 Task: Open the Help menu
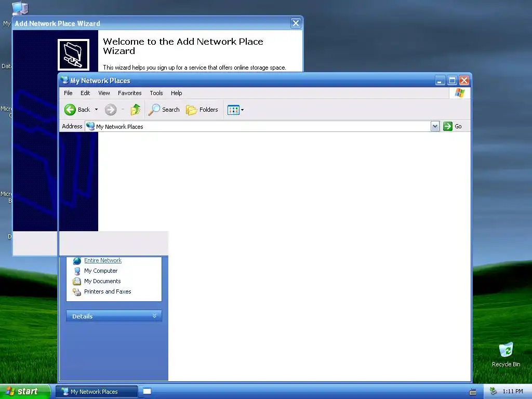(177, 93)
